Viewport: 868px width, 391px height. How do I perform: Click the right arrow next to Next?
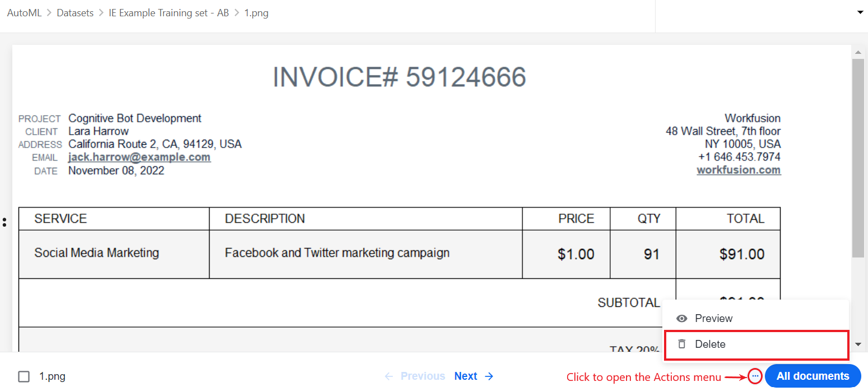click(x=489, y=376)
